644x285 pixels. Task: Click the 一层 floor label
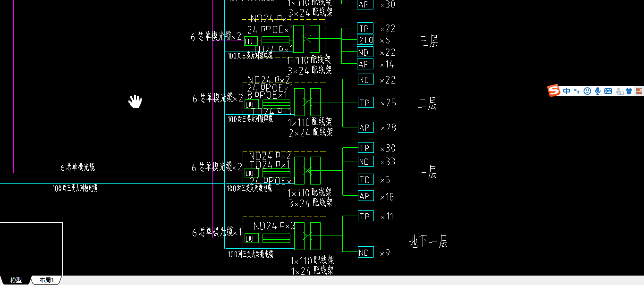(427, 173)
